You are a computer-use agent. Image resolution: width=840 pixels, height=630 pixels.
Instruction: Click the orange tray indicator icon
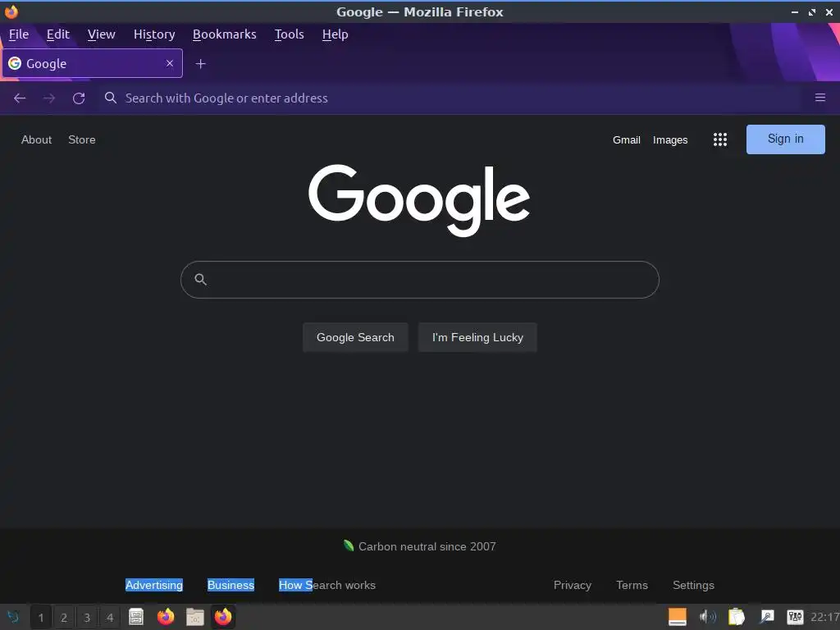[678, 617]
